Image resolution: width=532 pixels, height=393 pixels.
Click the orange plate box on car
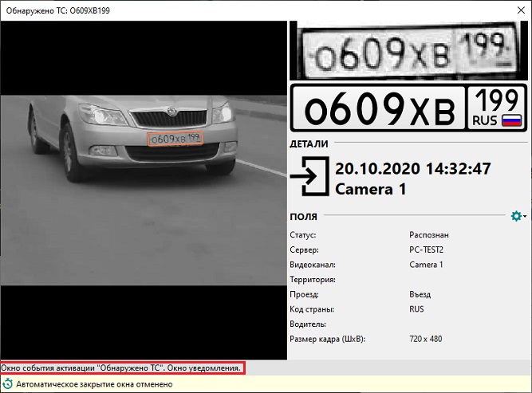(x=175, y=139)
